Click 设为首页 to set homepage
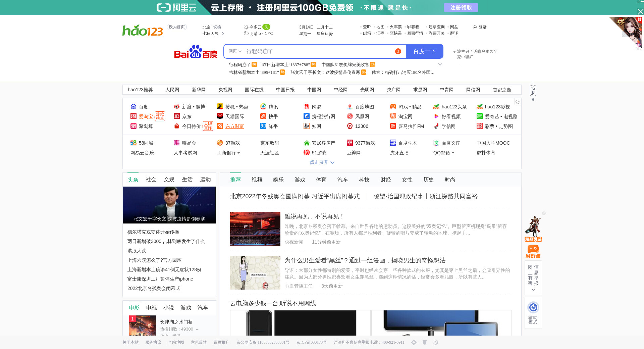The height and width of the screenshot is (349, 644). click(x=176, y=27)
